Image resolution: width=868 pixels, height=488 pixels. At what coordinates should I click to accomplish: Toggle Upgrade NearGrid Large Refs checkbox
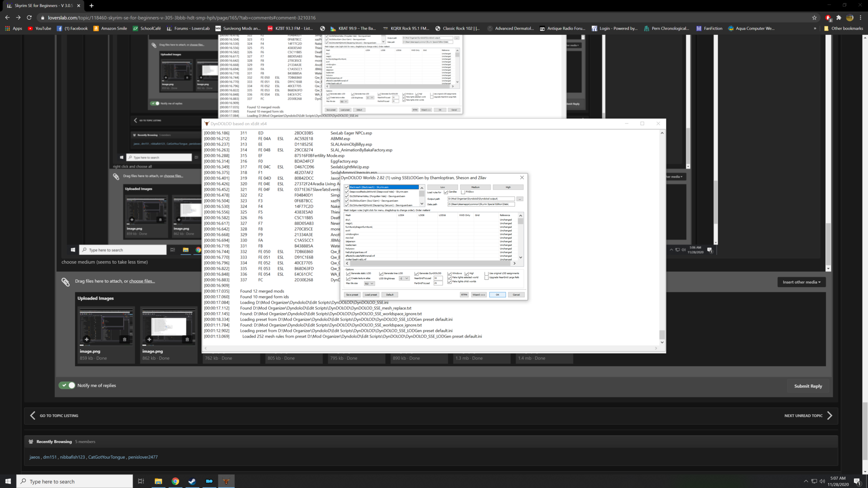coord(486,277)
